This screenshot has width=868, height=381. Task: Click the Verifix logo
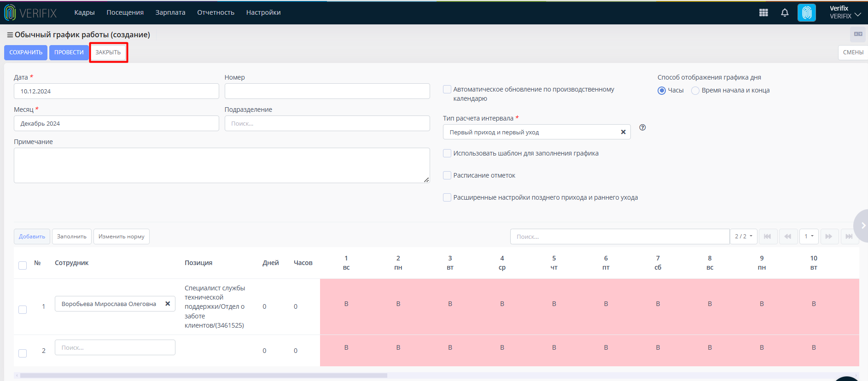pos(30,13)
